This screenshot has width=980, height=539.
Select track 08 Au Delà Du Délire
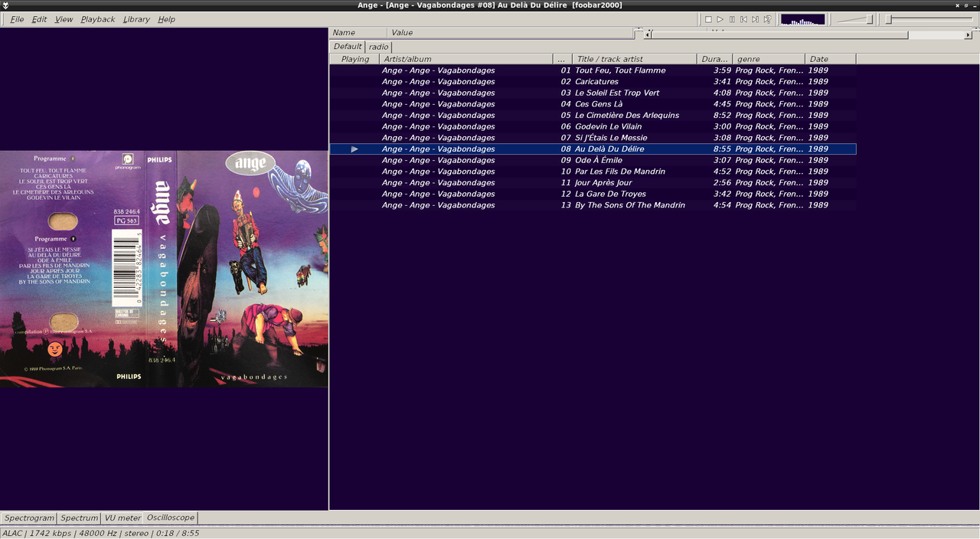593,149
